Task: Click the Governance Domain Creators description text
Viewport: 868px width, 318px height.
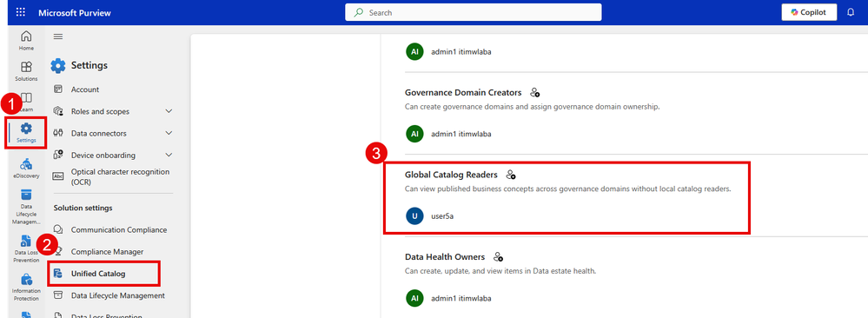Action: (532, 106)
